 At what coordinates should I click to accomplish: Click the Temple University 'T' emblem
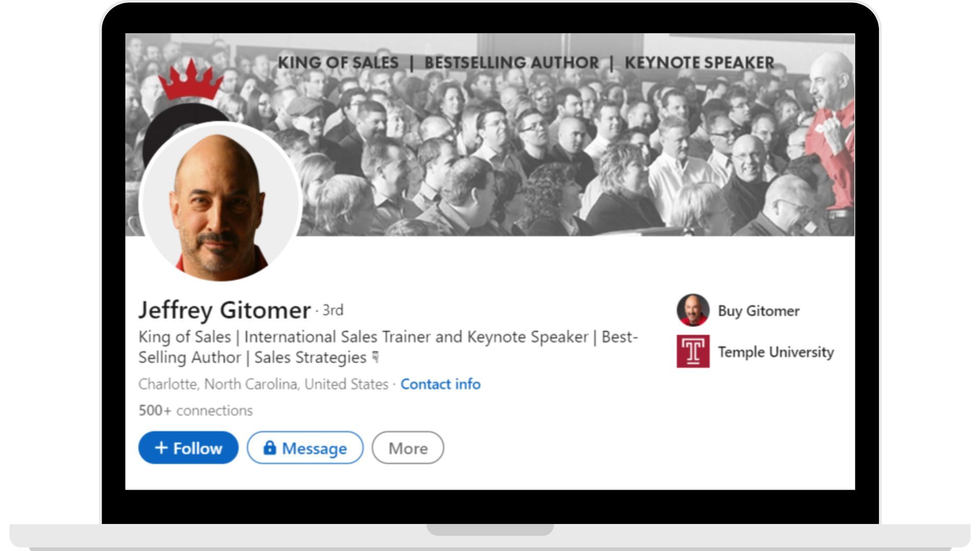[x=693, y=352]
